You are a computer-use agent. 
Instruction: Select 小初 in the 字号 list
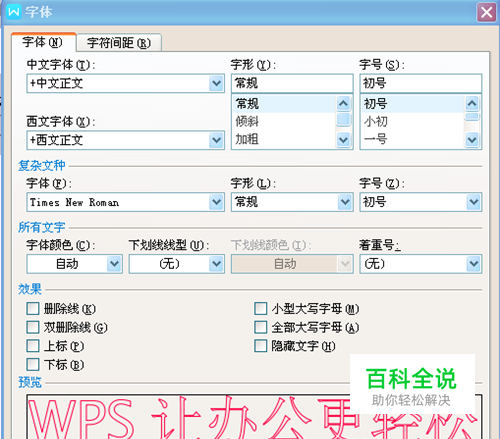tap(413, 121)
